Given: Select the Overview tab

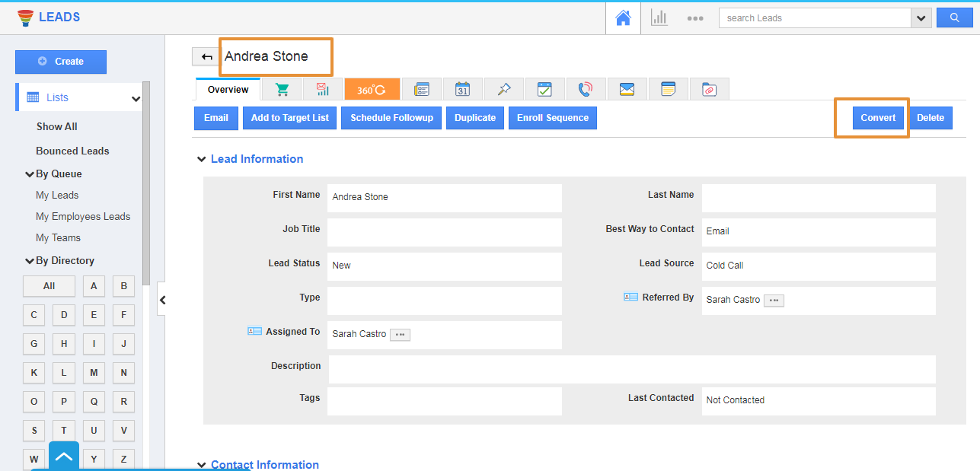Looking at the screenshot, I should [x=228, y=90].
